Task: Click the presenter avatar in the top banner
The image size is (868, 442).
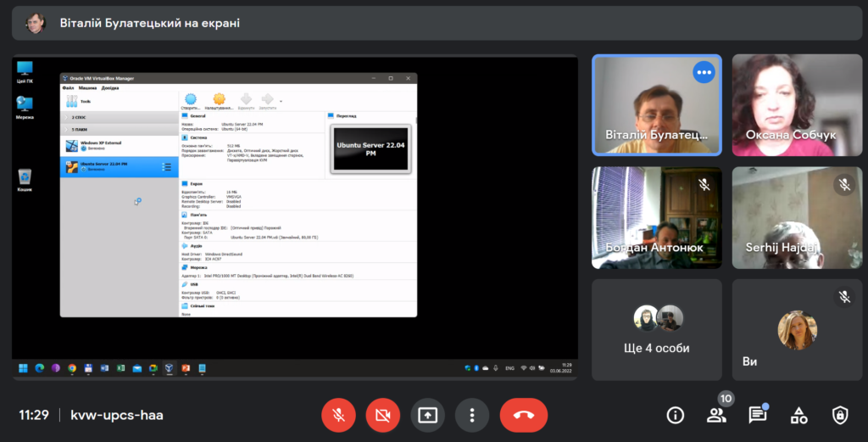Action: 35,23
